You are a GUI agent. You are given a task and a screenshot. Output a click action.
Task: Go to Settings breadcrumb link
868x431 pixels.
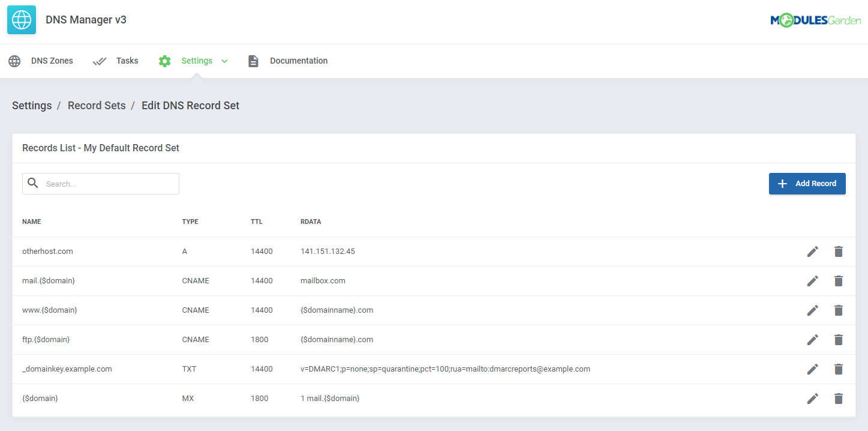pos(32,106)
